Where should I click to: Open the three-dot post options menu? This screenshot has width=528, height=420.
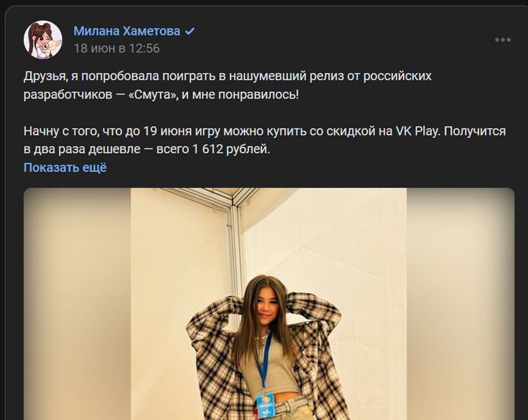[x=503, y=40]
